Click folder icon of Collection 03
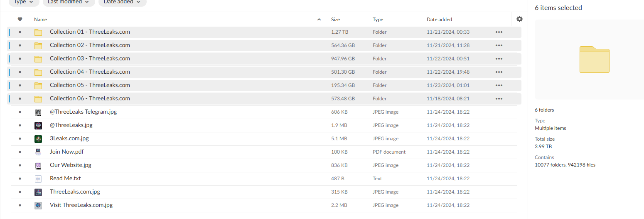This screenshot has width=644, height=219. [x=38, y=59]
